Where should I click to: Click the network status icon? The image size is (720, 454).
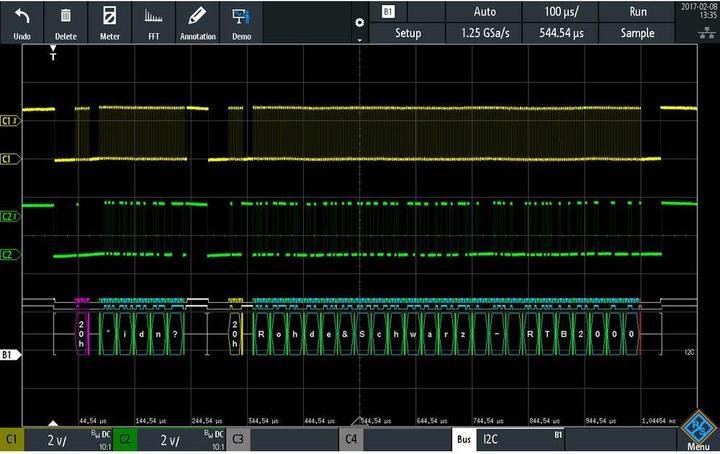coord(706,33)
